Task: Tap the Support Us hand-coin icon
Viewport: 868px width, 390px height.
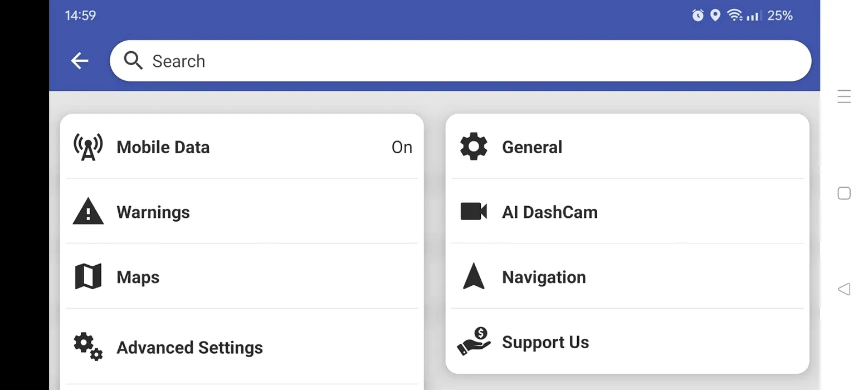Action: click(x=474, y=342)
